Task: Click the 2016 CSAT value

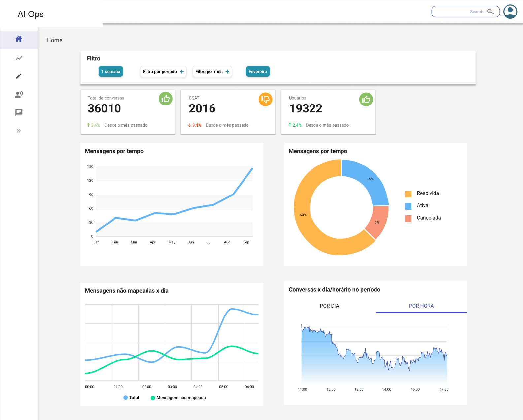Action: 202,108
